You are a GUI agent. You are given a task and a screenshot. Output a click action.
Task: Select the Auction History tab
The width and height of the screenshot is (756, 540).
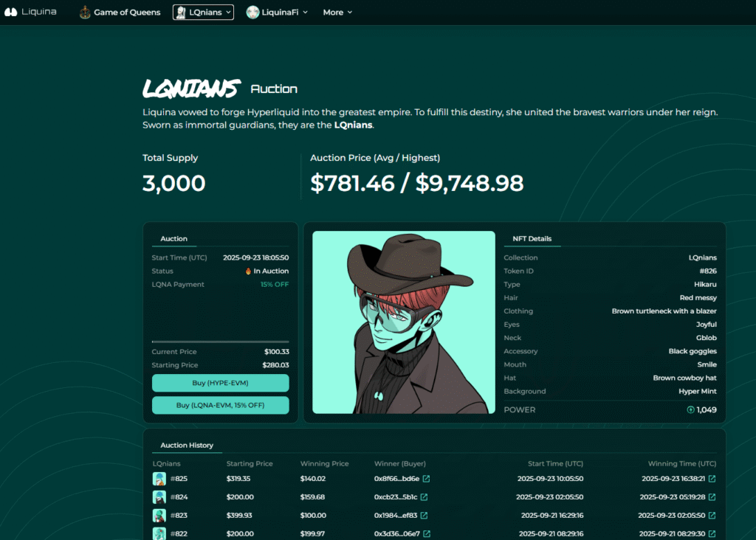click(187, 446)
